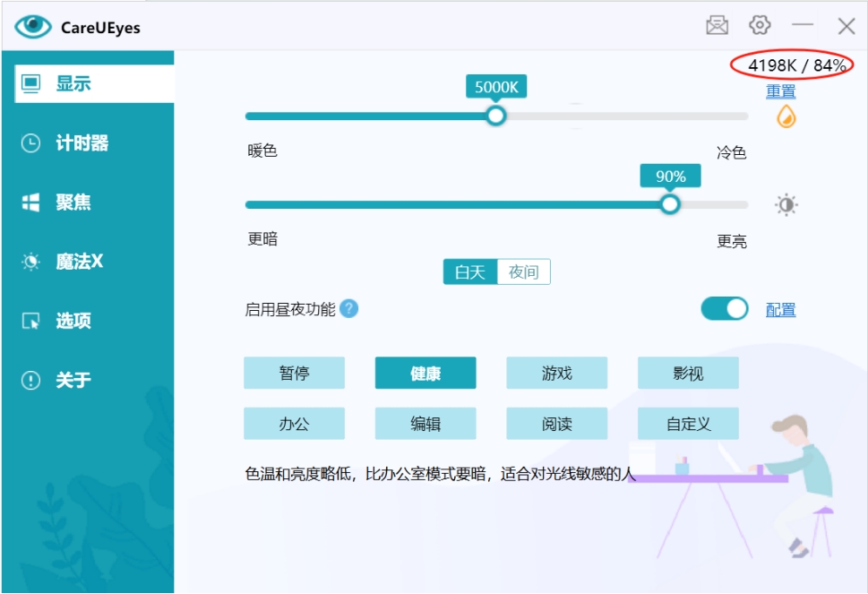Image resolution: width=868 pixels, height=594 pixels.
Task: Open the 配置 configuration link
Action: [780, 310]
